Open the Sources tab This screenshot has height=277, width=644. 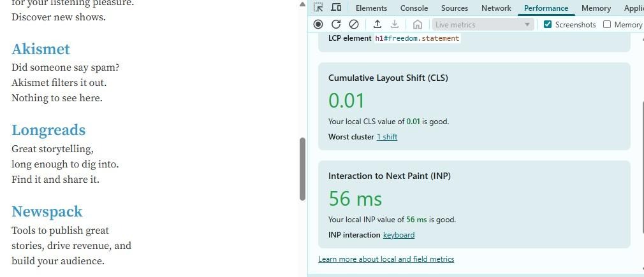tap(455, 8)
